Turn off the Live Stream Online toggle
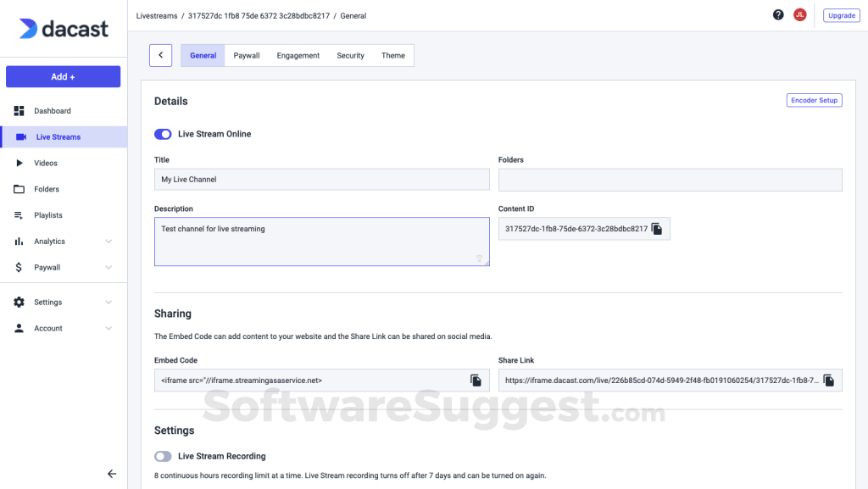This screenshot has height=489, width=868. tap(163, 134)
